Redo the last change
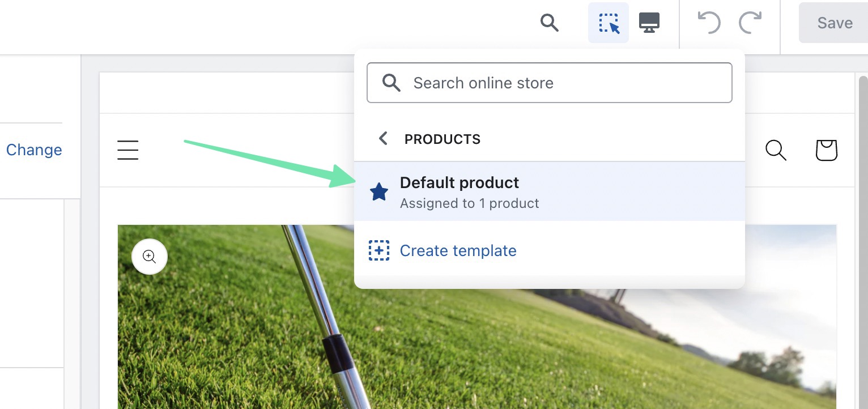Image resolution: width=868 pixels, height=409 pixels. (750, 23)
